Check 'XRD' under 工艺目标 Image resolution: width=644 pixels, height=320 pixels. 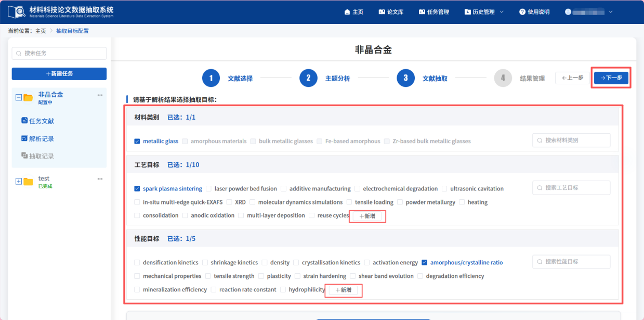[x=230, y=202]
